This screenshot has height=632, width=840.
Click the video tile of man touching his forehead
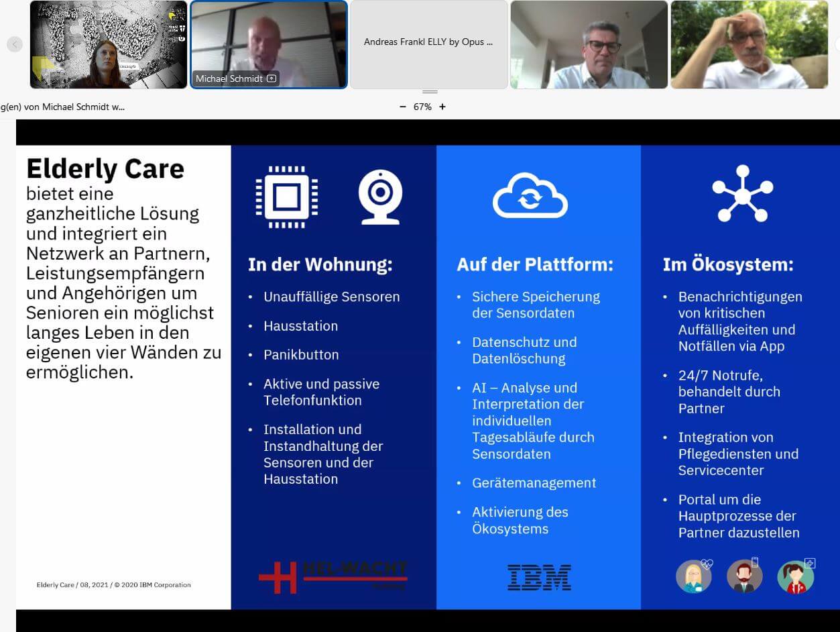coord(749,44)
